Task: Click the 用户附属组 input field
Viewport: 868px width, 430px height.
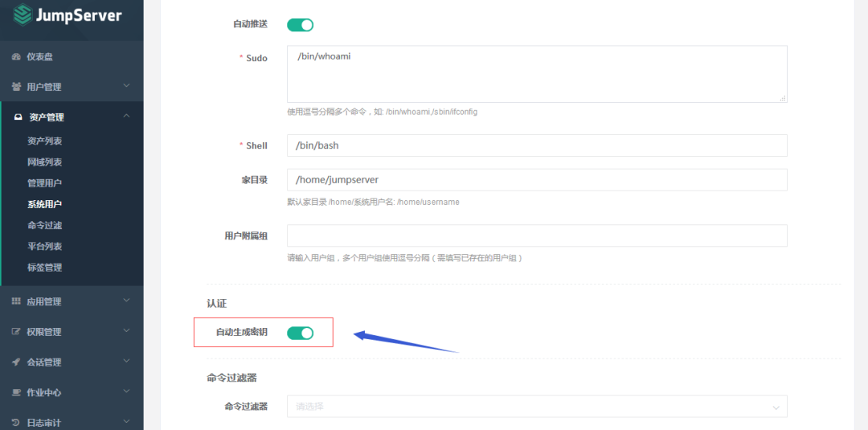Action: (x=537, y=235)
